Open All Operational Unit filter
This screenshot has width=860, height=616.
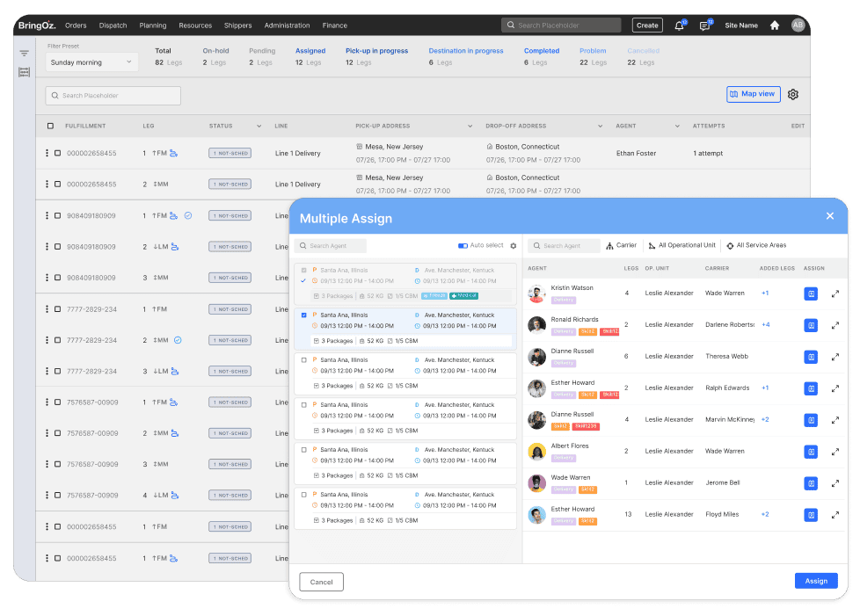(x=681, y=245)
